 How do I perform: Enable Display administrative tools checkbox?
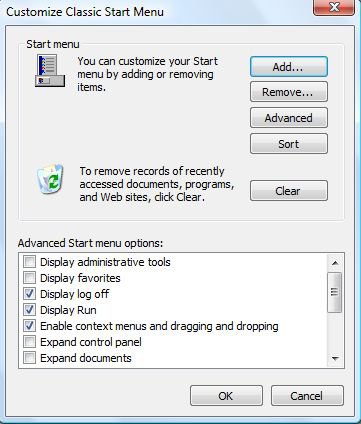pyautogui.click(x=29, y=262)
